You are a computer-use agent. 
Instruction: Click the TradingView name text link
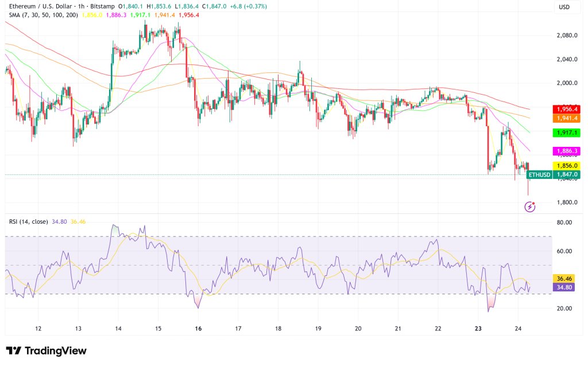[x=57, y=350]
